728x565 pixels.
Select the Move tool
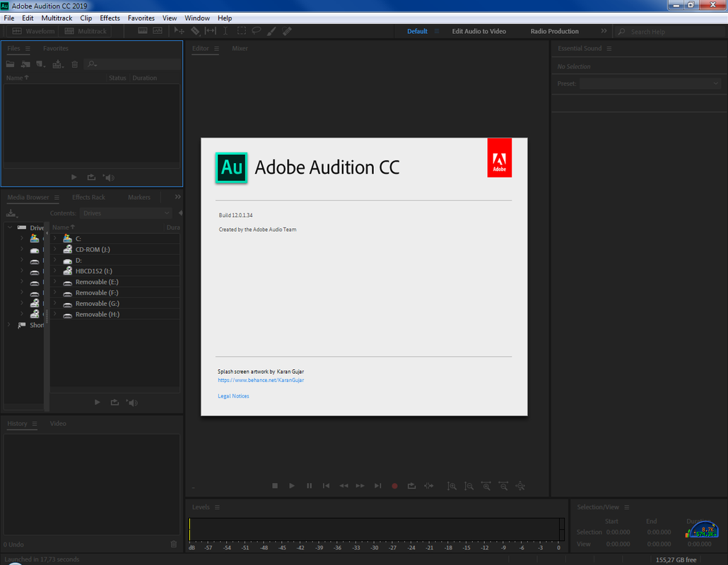pyautogui.click(x=179, y=31)
